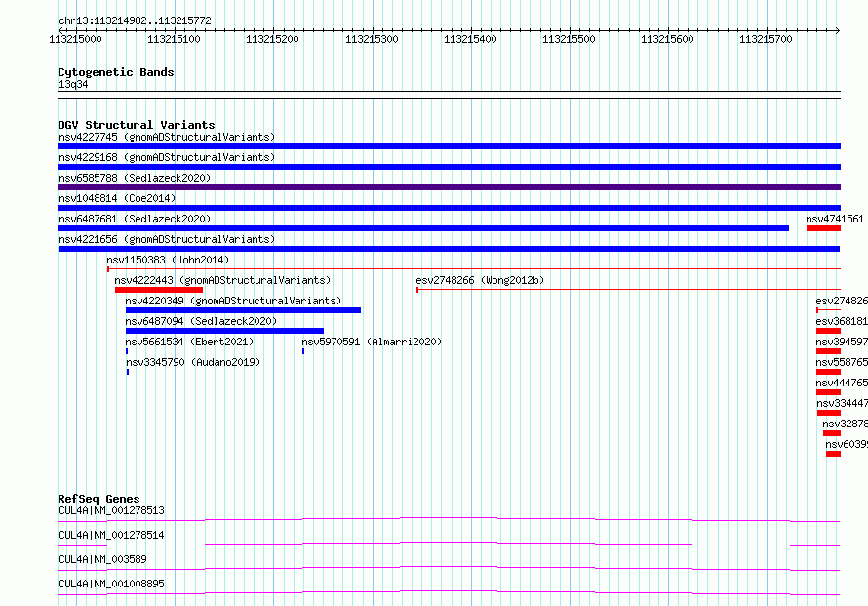The height and width of the screenshot is (606, 868).
Task: Open nsv6585788 (Sedlazeck2020) variant label
Action: coord(135,178)
